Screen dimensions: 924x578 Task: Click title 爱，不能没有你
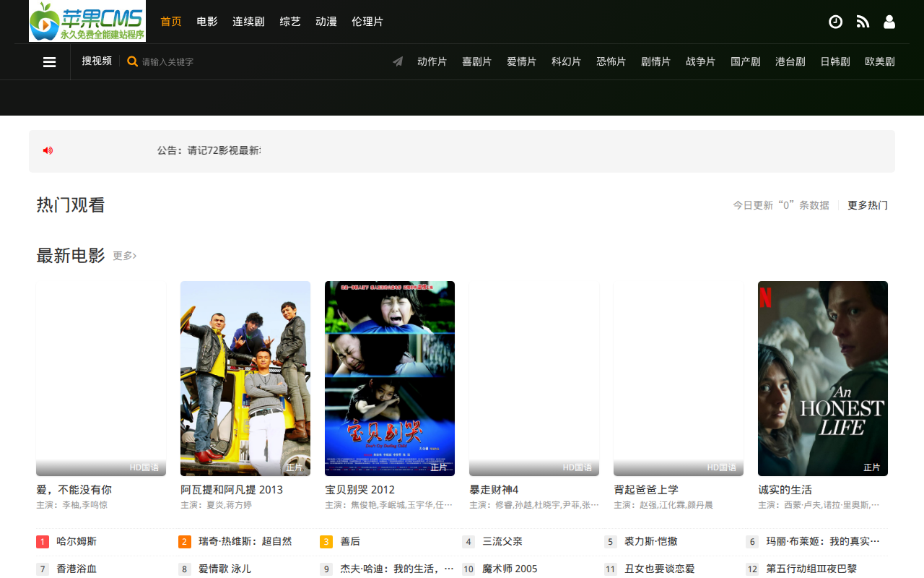(74, 490)
